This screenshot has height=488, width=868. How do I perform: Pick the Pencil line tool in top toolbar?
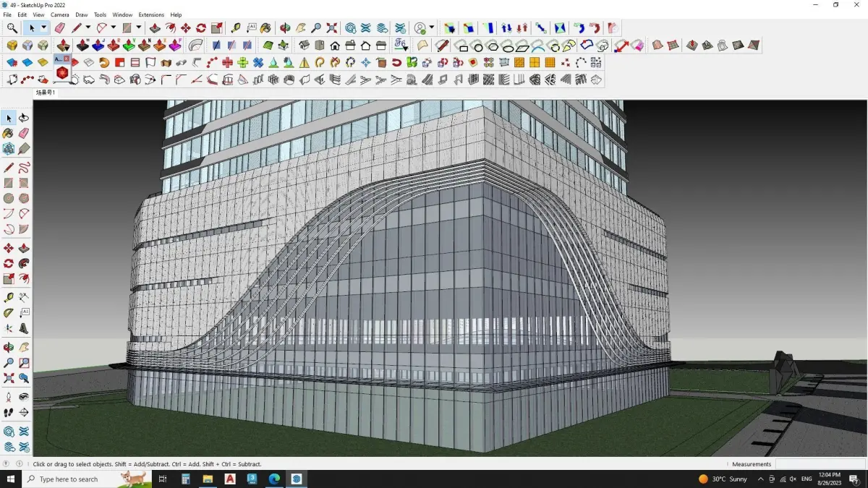click(x=77, y=28)
